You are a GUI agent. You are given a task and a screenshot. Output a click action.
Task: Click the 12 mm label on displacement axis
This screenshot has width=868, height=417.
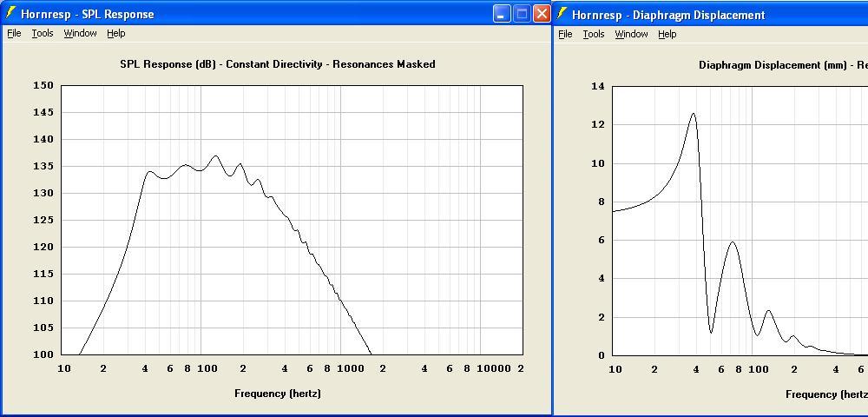(598, 124)
